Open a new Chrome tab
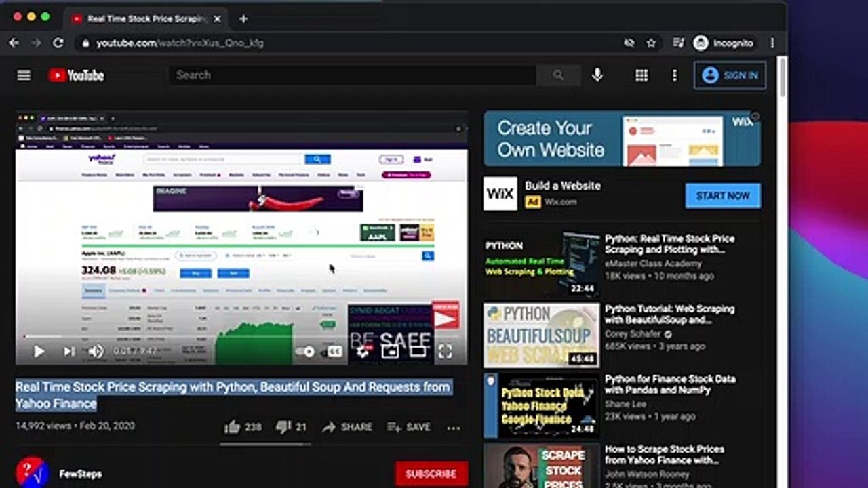868x488 pixels. (243, 19)
